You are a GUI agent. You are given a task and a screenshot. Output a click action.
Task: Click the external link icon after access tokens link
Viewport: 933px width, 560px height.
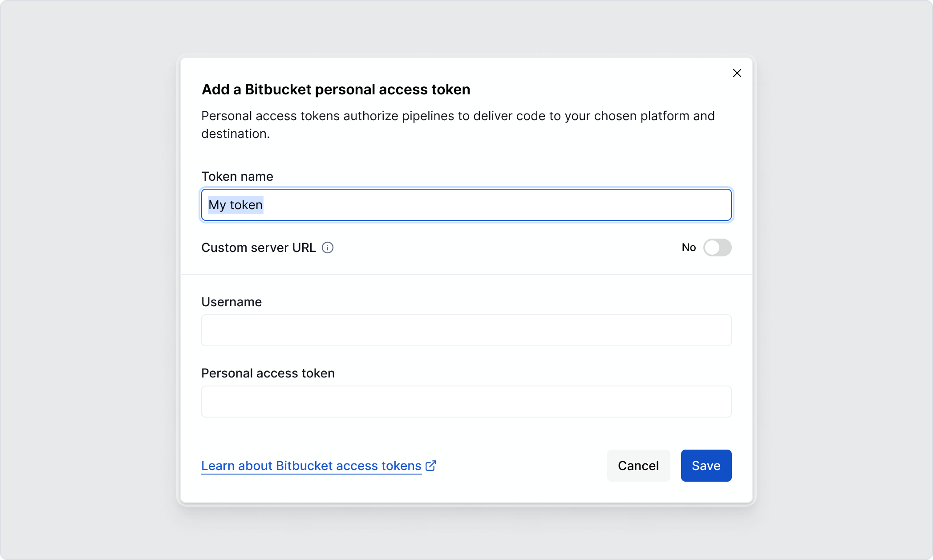click(x=430, y=466)
